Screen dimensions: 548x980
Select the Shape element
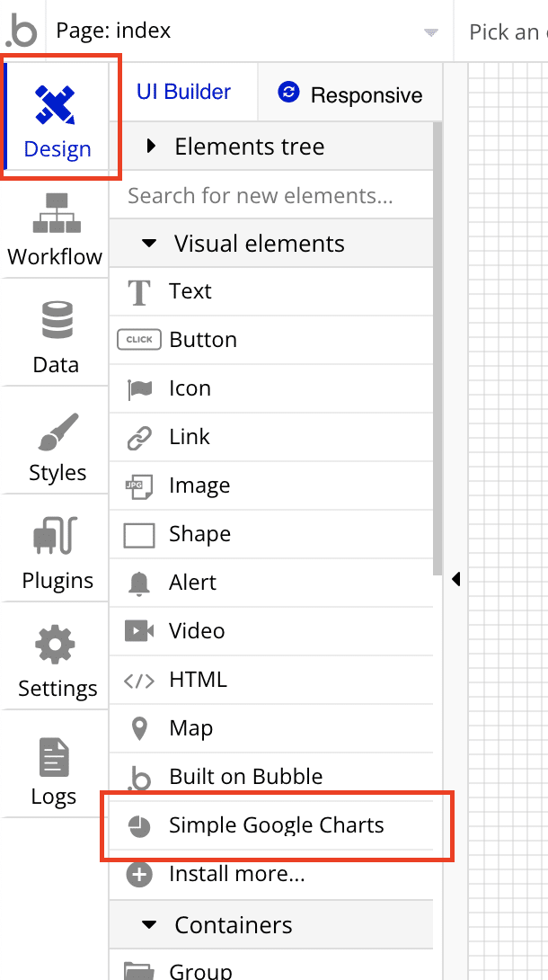[271, 534]
